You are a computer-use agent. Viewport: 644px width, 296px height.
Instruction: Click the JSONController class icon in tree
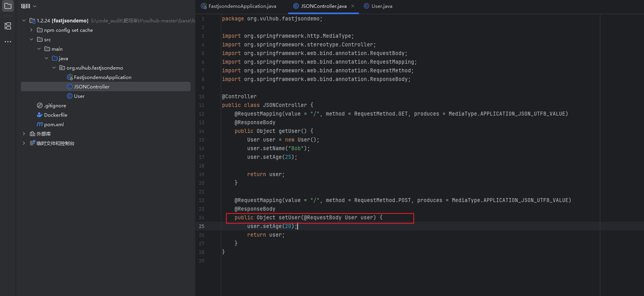(70, 86)
